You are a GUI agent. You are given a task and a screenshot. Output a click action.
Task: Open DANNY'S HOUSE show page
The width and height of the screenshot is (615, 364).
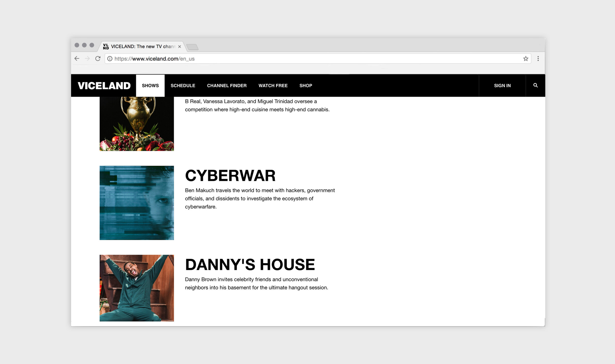point(249,264)
